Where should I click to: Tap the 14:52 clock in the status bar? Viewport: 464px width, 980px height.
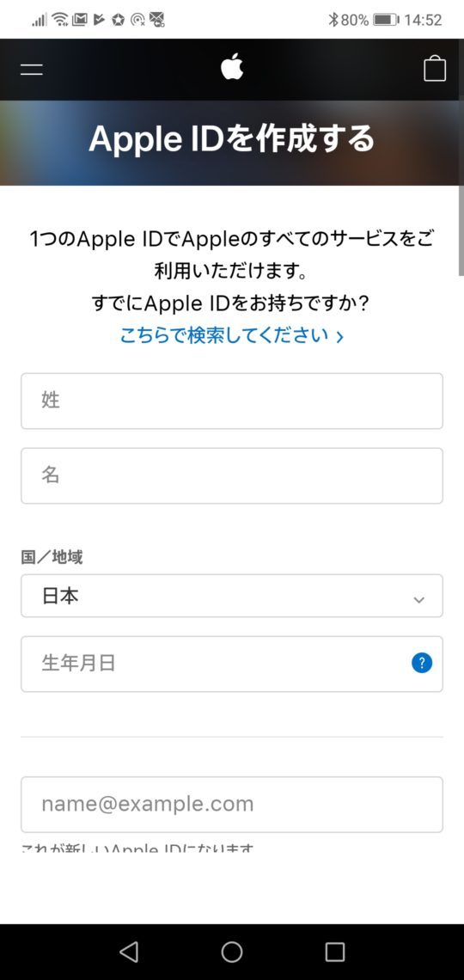[x=423, y=20]
